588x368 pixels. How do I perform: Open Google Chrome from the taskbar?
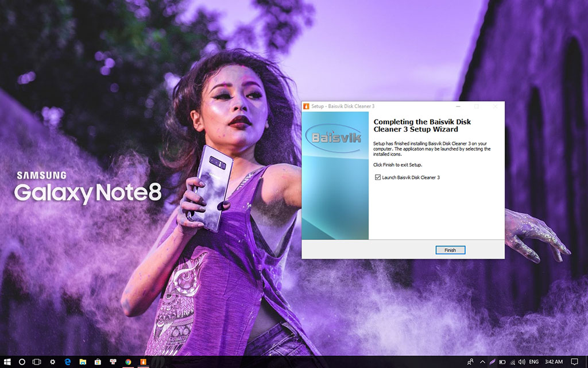click(128, 362)
